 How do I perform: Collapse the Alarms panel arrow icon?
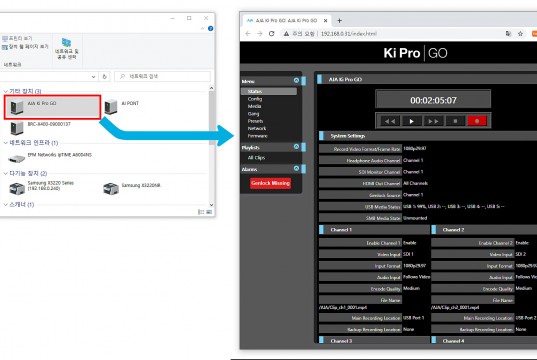coord(296,169)
